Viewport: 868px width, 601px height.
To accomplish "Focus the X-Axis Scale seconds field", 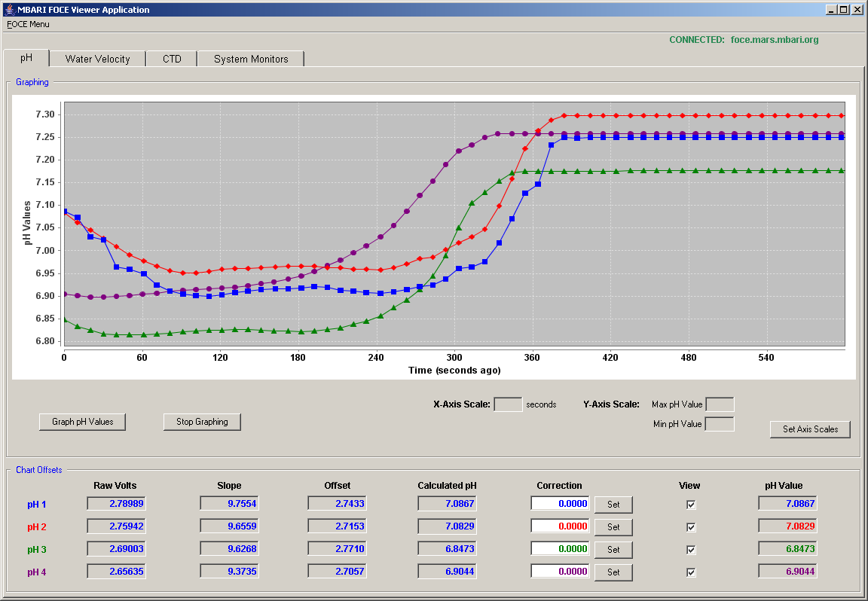I will (x=508, y=404).
